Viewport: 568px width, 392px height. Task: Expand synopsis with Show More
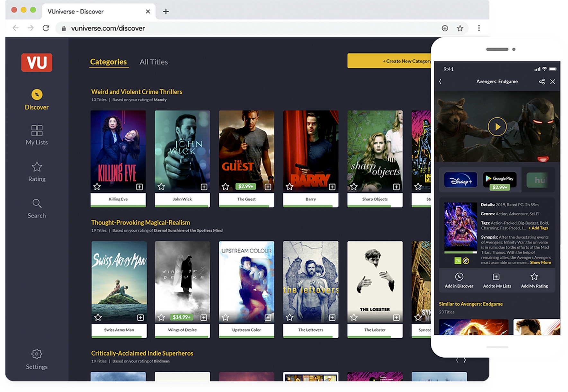tap(540, 263)
